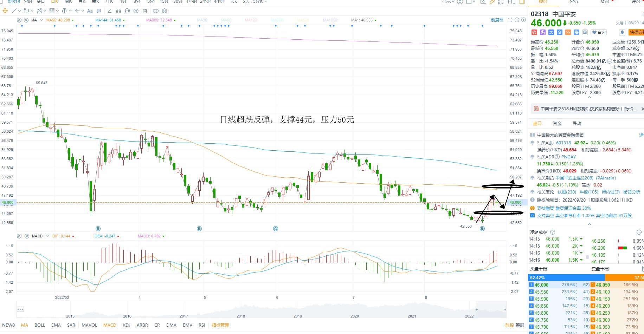Click the 快捷交易 quick trade button
This screenshot has width=644, height=334.
pyautogui.click(x=636, y=32)
